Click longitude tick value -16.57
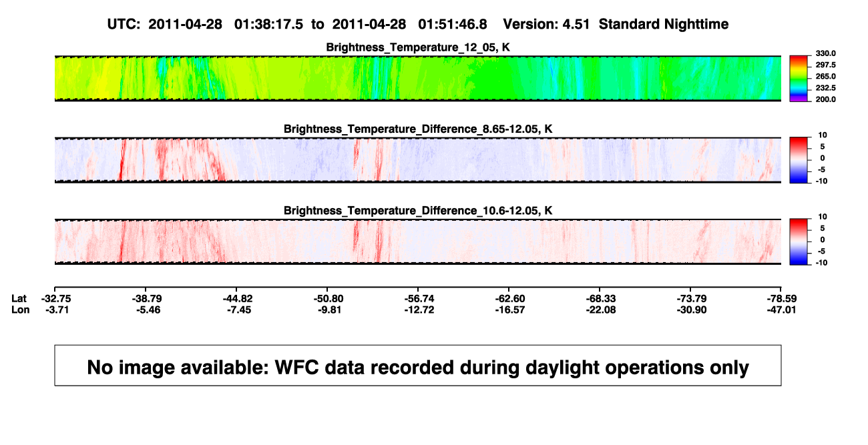The height and width of the screenshot is (445, 868). (509, 310)
